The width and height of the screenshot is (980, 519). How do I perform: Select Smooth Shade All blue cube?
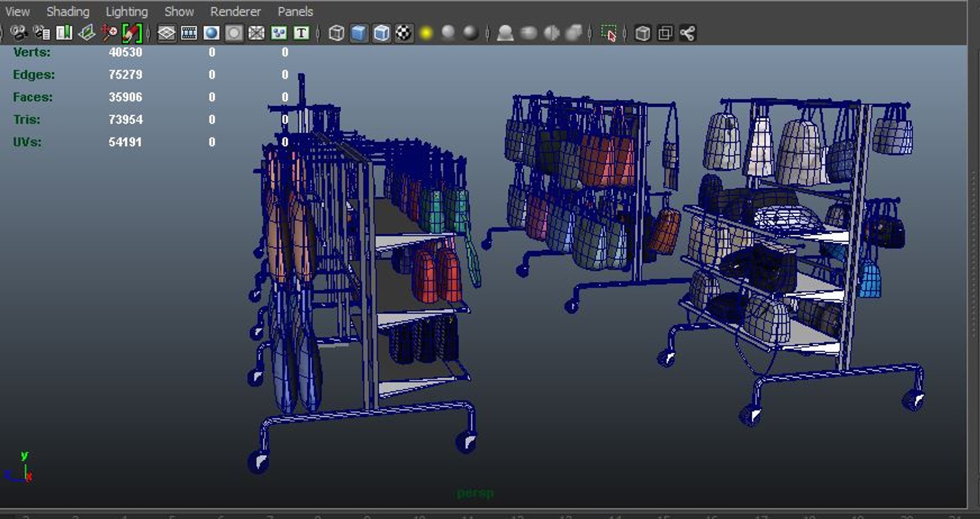pos(359,33)
